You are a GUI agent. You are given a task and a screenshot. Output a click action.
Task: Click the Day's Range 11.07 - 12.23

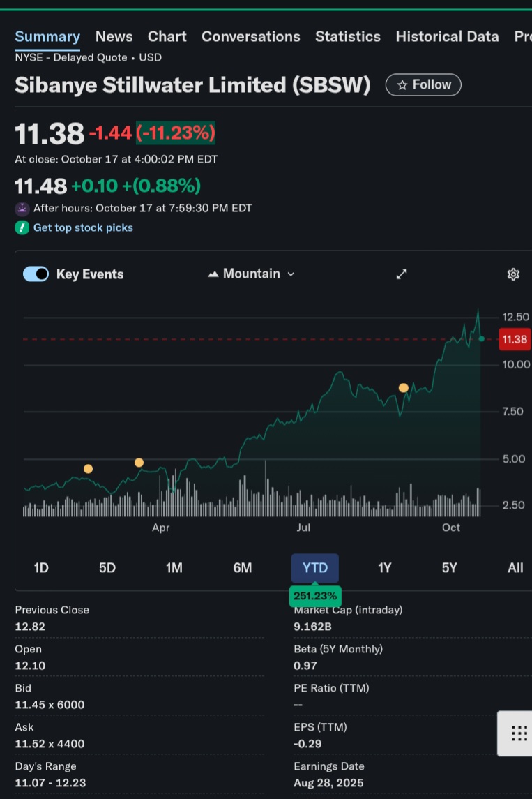50,783
